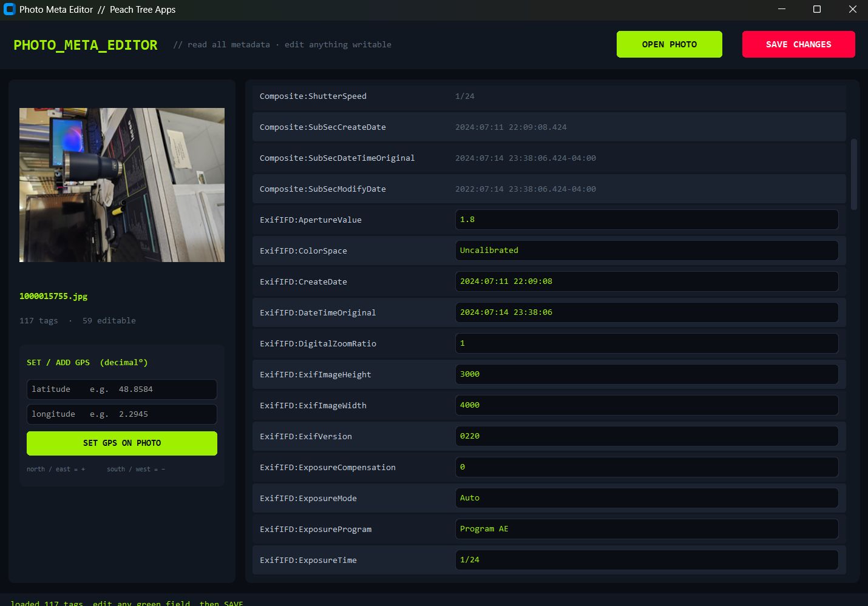Screen dimensions: 868x606
Task: Edit the ExifIFD:CreateDate field
Action: pos(647,281)
